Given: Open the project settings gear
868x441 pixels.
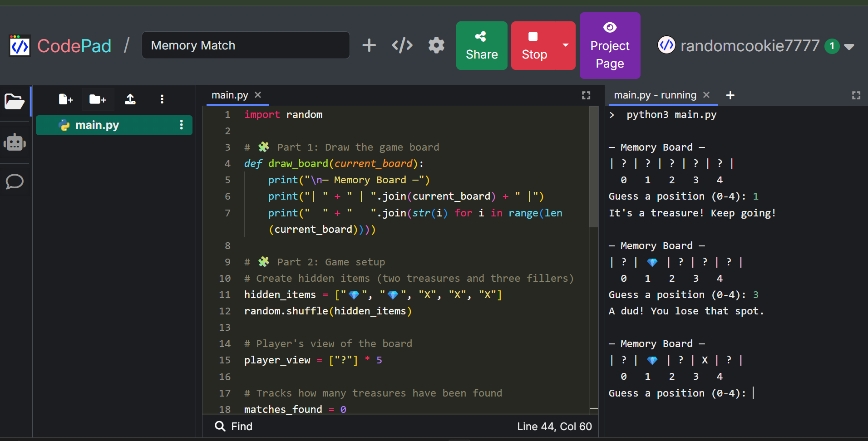Looking at the screenshot, I should click(436, 45).
